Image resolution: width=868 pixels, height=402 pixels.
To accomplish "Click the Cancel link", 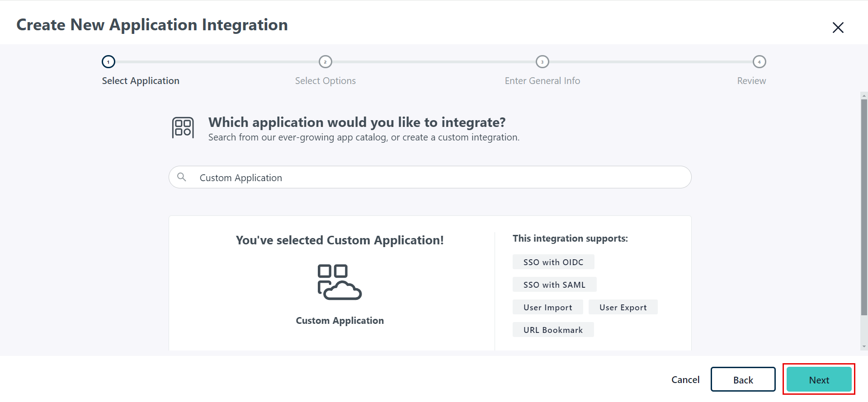I will pos(685,380).
